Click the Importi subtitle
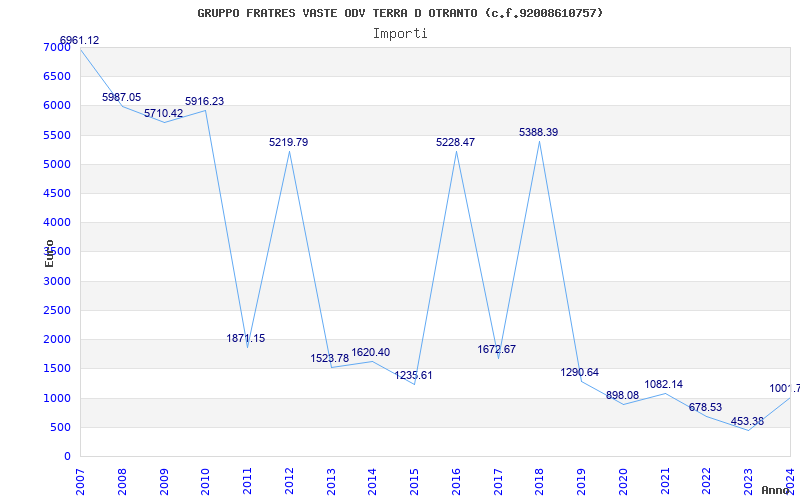Image resolution: width=800 pixels, height=500 pixels. 400,34
